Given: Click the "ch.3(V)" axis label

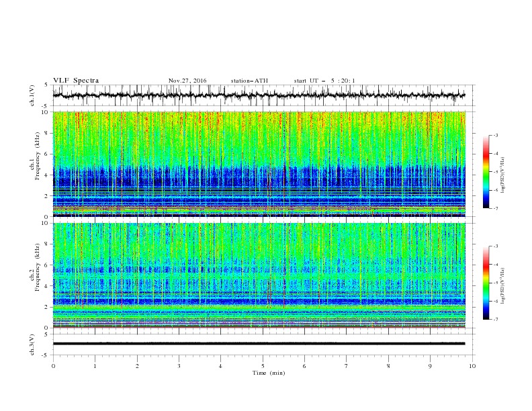Looking at the screenshot, I should (32, 345).
